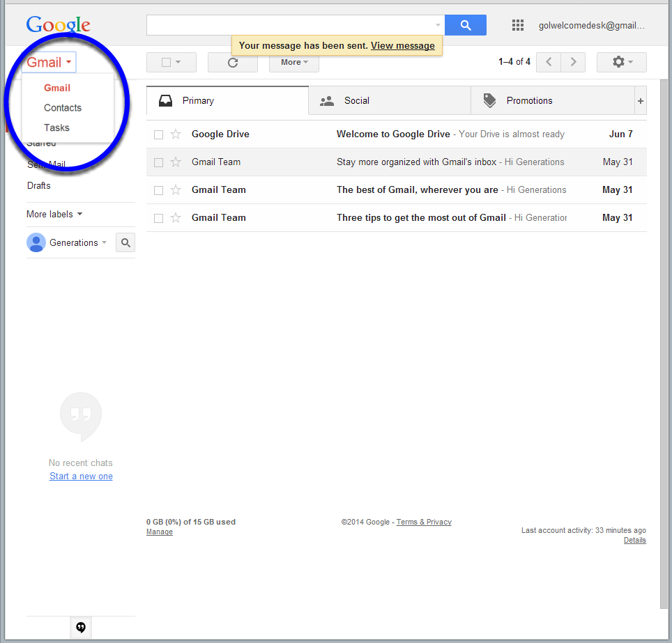Screen dimensions: 672x643
Task: Switch to the Promotions tab
Action: coord(553,101)
